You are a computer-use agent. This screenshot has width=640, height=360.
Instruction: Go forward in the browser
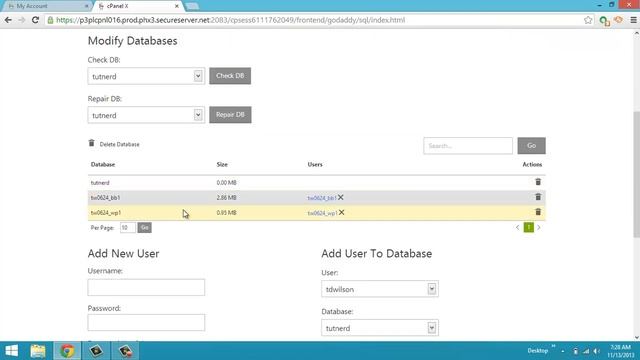coord(22,20)
